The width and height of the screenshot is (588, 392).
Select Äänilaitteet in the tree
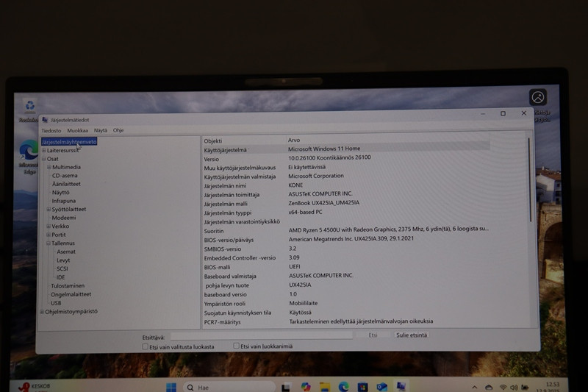tap(66, 184)
